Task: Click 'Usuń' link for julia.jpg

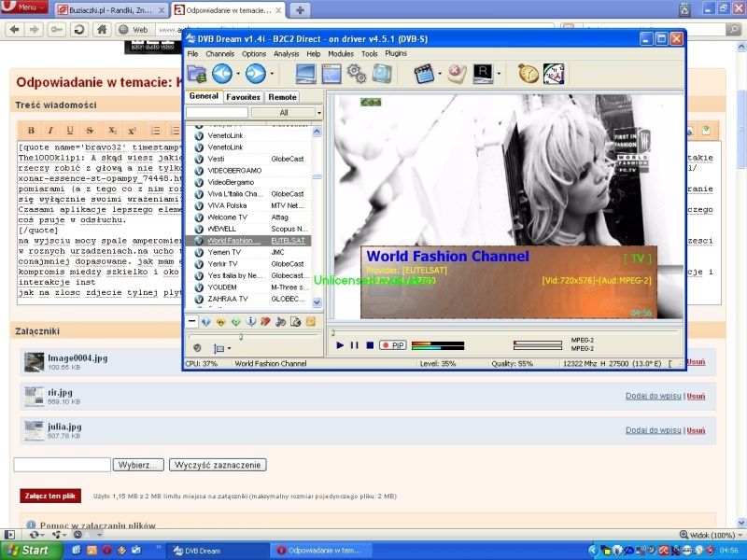Action: pos(696,430)
